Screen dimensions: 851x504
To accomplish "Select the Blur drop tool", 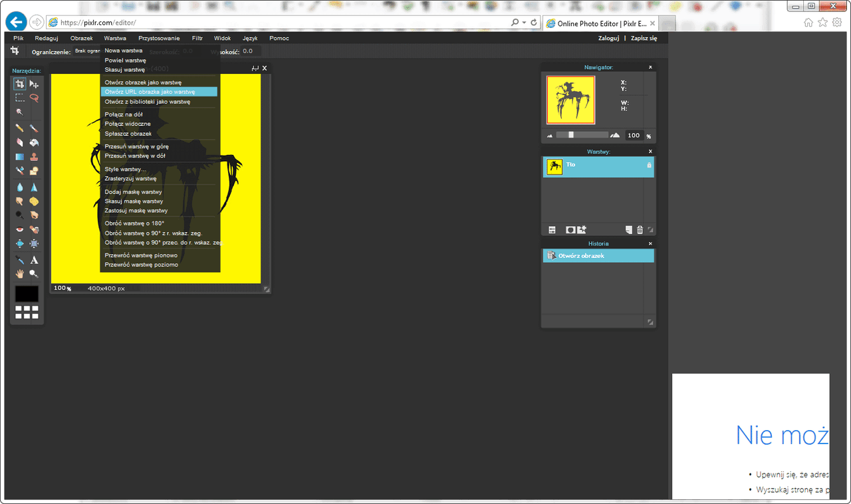I will [20, 188].
